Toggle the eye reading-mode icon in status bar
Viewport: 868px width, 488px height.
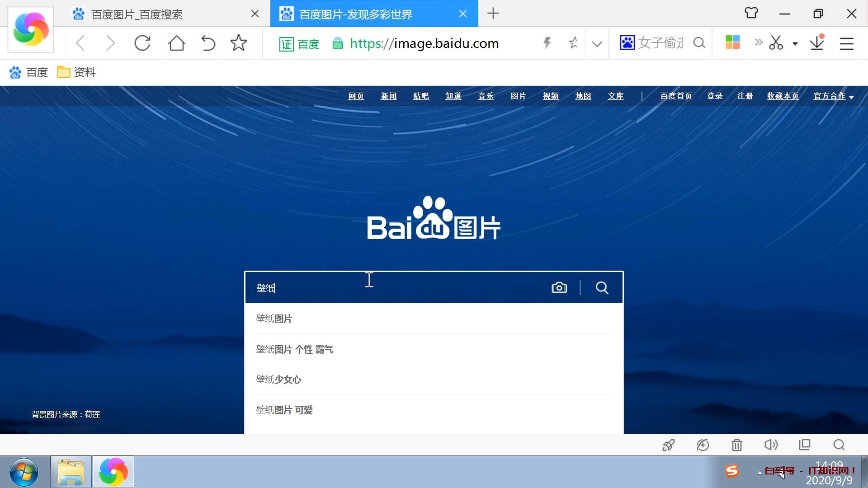click(x=703, y=445)
